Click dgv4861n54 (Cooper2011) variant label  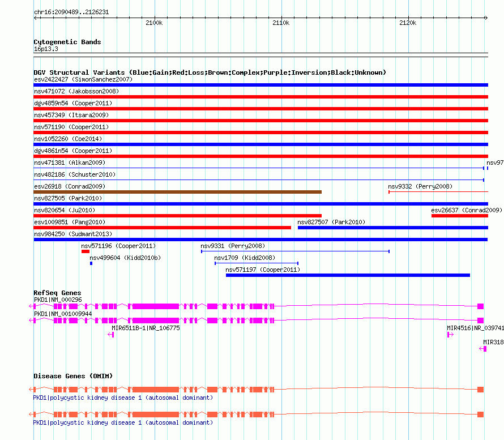click(73, 151)
